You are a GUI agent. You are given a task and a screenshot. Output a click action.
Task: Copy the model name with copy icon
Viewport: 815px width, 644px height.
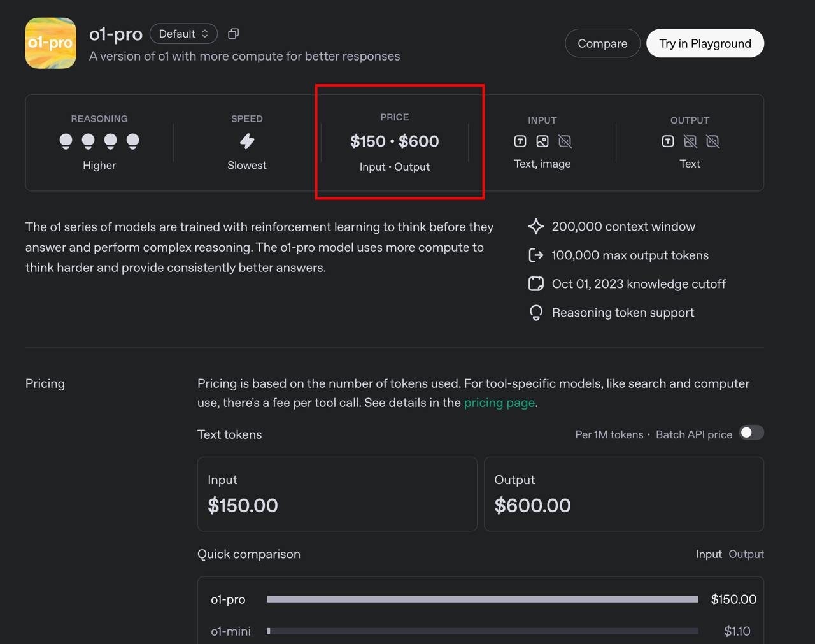tap(234, 34)
